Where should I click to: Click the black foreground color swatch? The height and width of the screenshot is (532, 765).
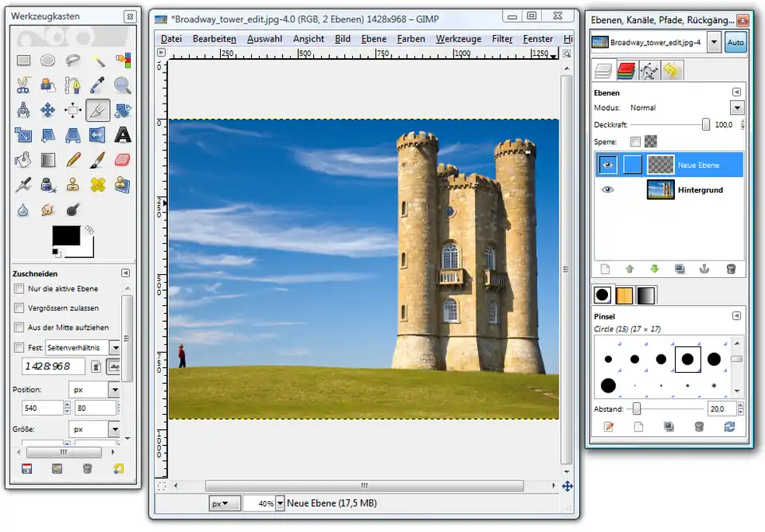point(65,236)
